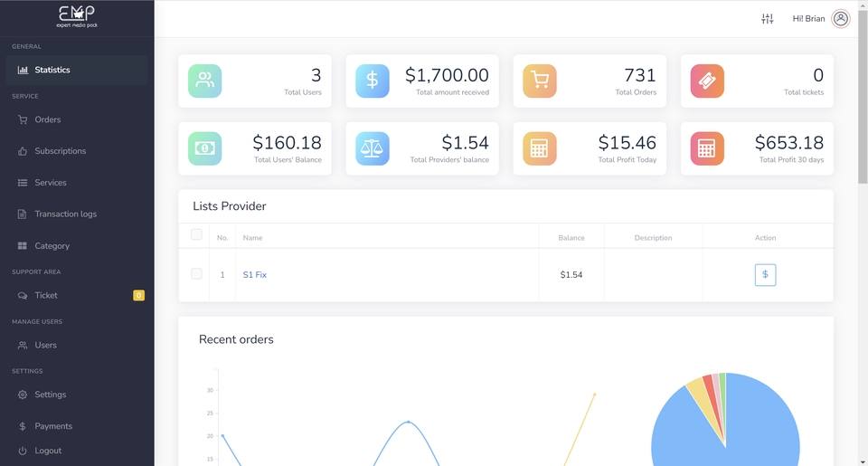Screen dimensions: 868x466
Task: Click the Statistics bar chart icon
Action: (23, 70)
